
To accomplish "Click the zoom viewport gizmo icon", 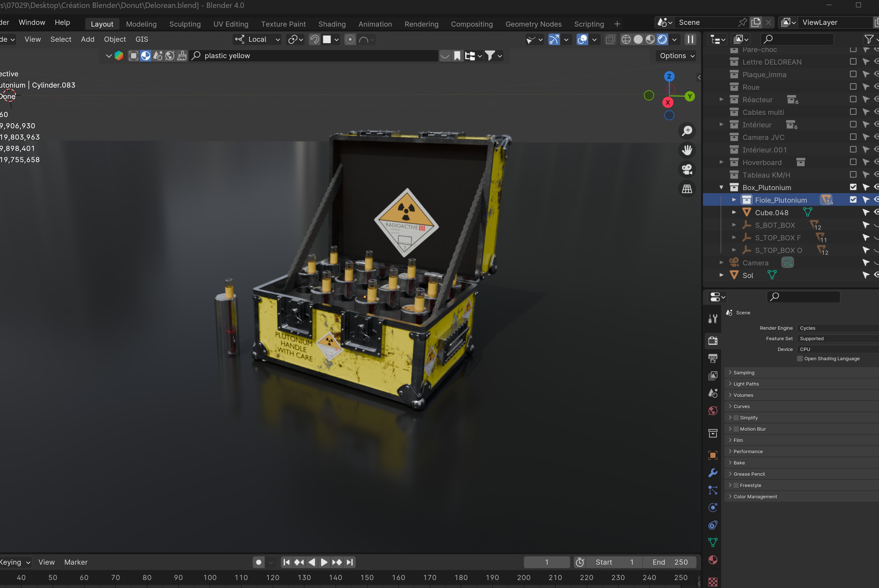I will click(x=687, y=131).
